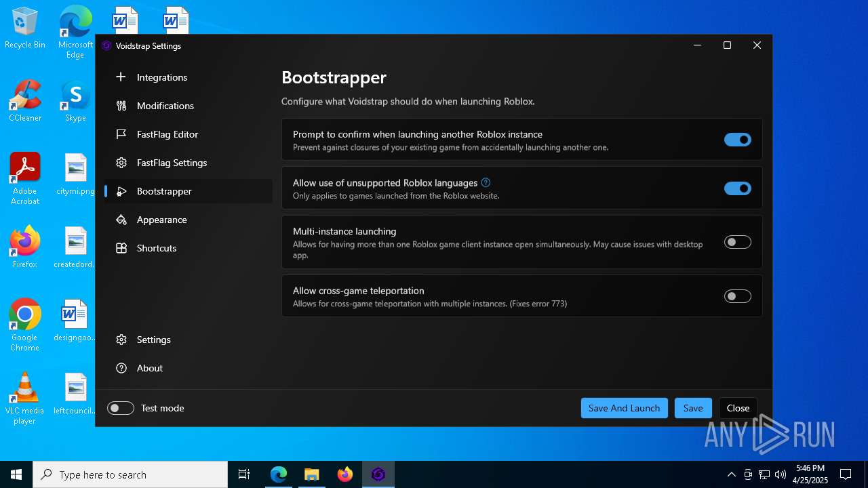Open the Settings page in sidebar
The height and width of the screenshot is (488, 868).
(x=153, y=340)
